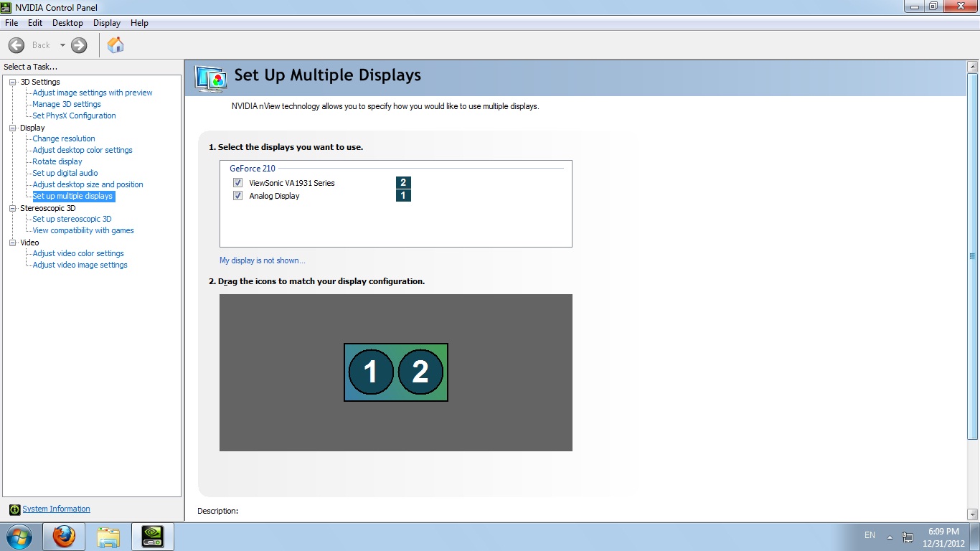Click the NVIDIA Control Panel taskbar button

coord(153,537)
